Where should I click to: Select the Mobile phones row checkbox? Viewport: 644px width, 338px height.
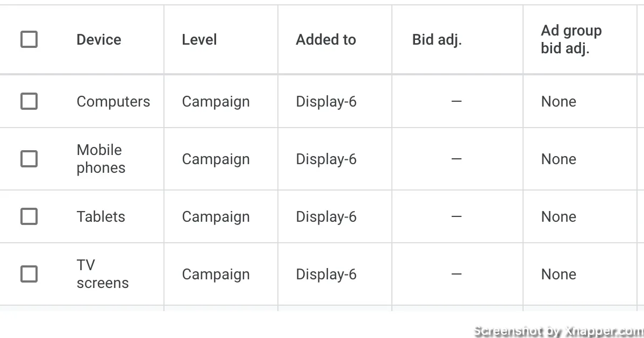point(29,159)
